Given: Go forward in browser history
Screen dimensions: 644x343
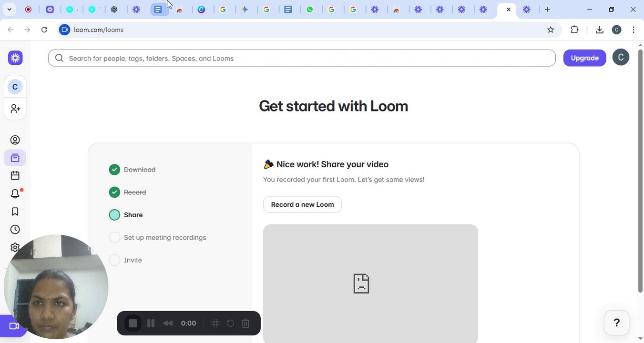Looking at the screenshot, I should pos(27,30).
